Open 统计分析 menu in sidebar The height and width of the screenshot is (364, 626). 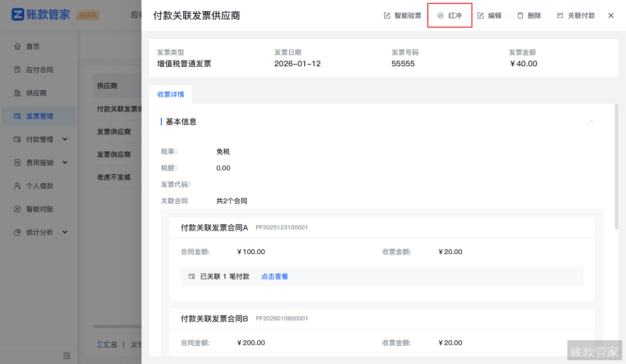click(39, 232)
